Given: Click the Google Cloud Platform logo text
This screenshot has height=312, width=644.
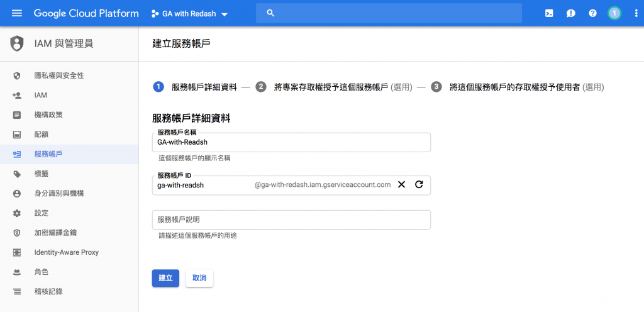Looking at the screenshot, I should [86, 13].
